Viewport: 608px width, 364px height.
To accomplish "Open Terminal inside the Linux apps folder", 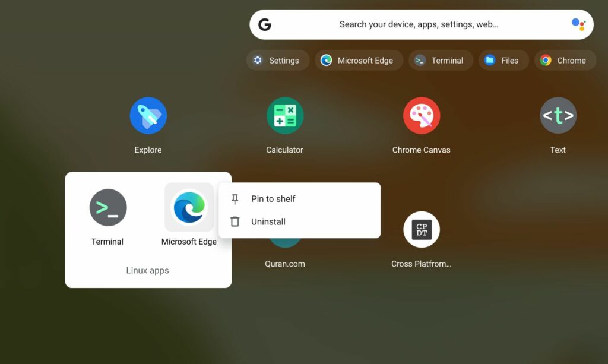I will click(x=107, y=208).
